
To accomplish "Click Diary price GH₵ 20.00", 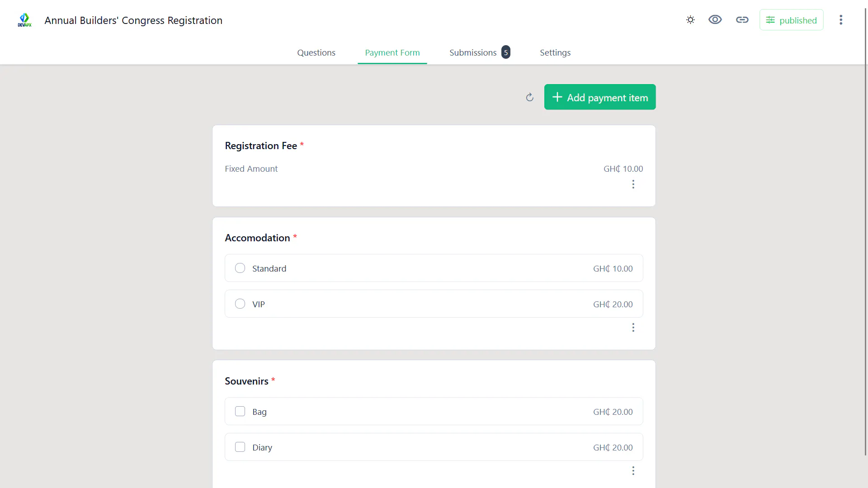I will click(x=613, y=447).
